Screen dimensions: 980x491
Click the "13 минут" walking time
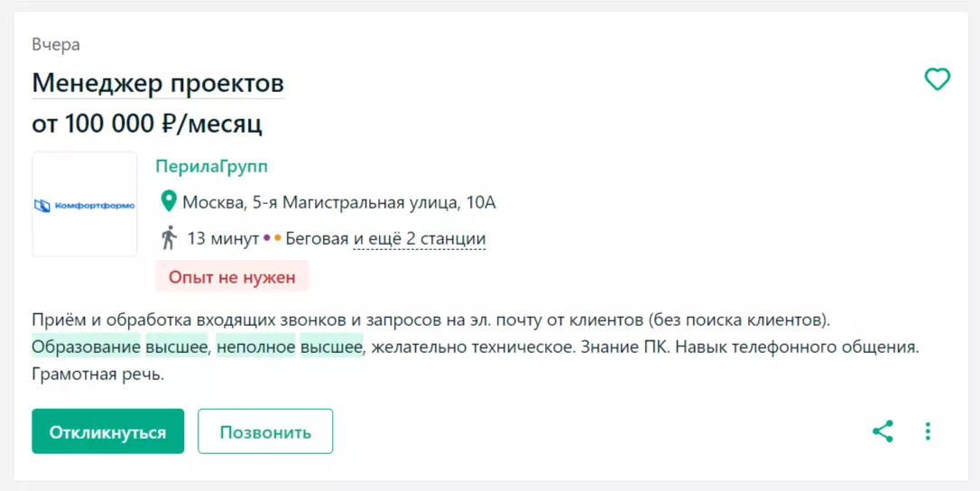tap(222, 239)
